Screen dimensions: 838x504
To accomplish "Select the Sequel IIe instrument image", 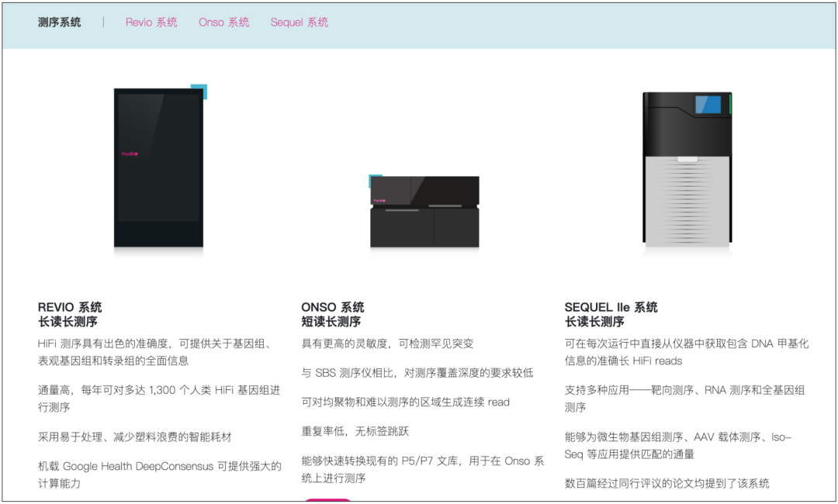I will tap(687, 169).
